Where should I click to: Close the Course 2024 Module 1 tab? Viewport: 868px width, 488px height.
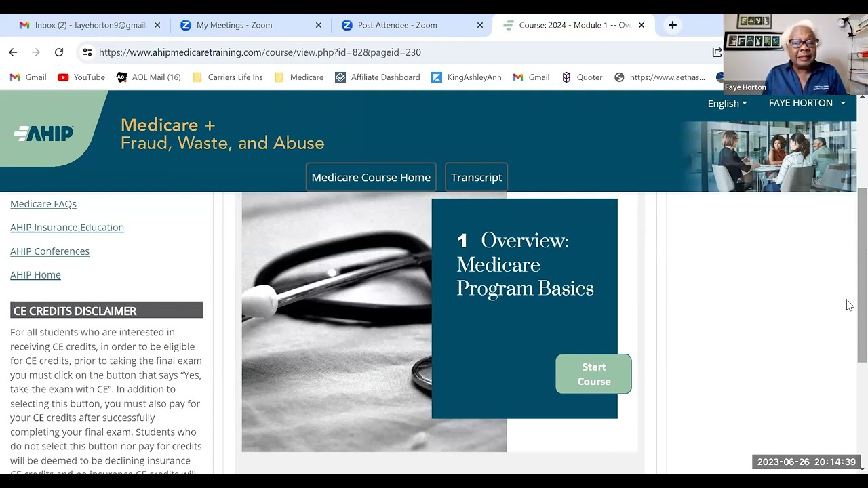point(642,25)
